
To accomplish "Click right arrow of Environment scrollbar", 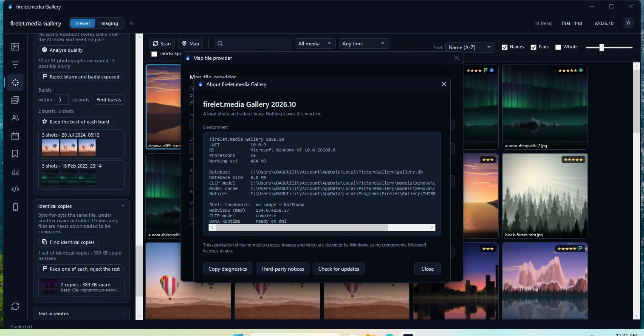I will tap(432, 228).
